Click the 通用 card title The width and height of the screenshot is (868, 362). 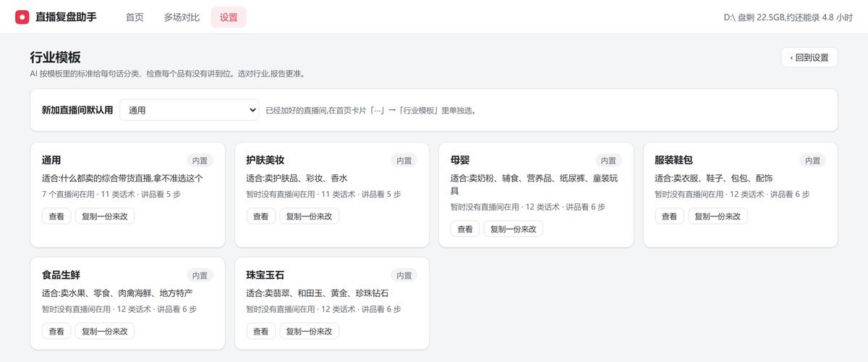click(x=51, y=160)
